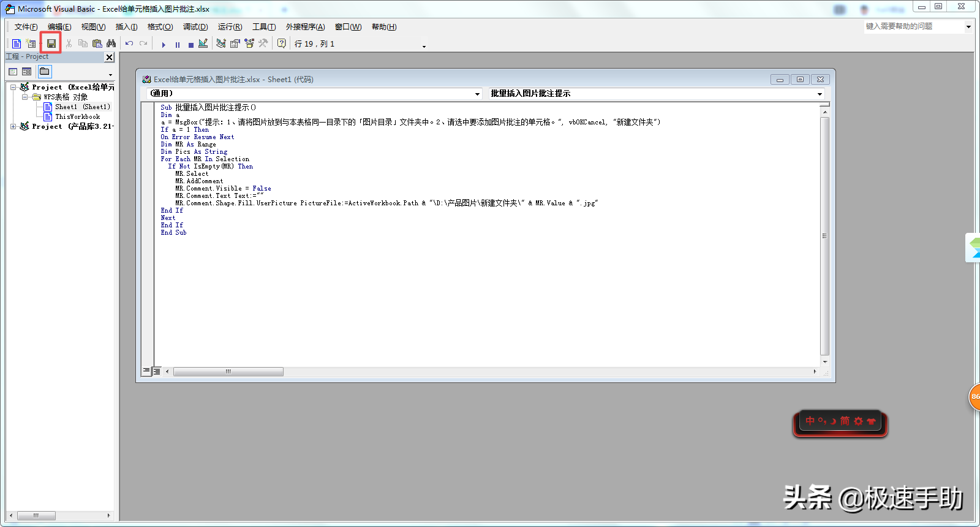The height and width of the screenshot is (527, 980).
Task: Click the 键入需要帮助的问题 help box
Action: pyautogui.click(x=914, y=26)
